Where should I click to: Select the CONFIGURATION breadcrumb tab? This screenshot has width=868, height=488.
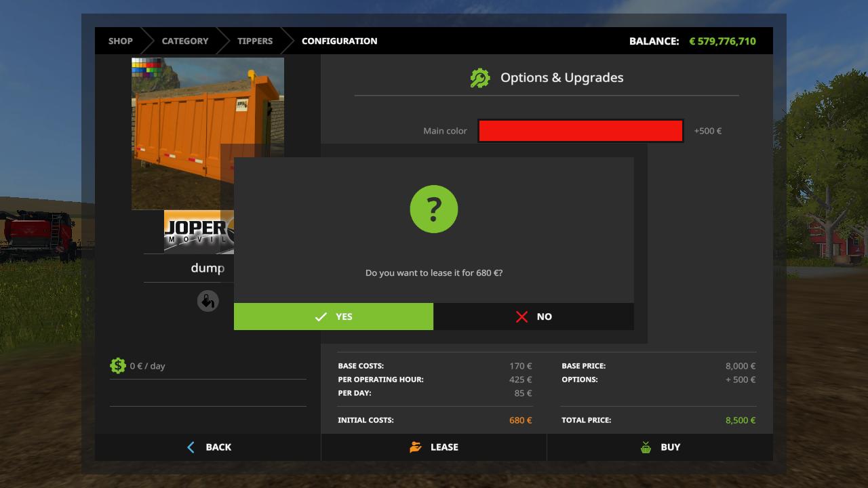tap(339, 41)
